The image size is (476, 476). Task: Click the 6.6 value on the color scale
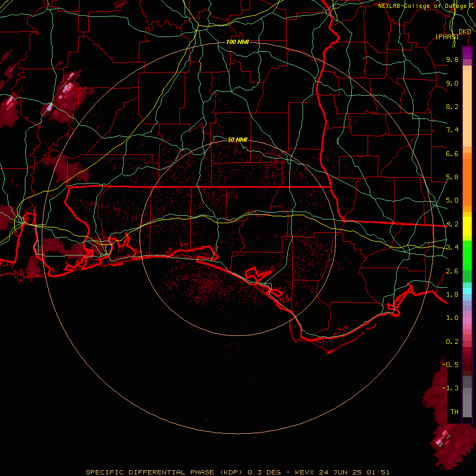[x=452, y=153]
